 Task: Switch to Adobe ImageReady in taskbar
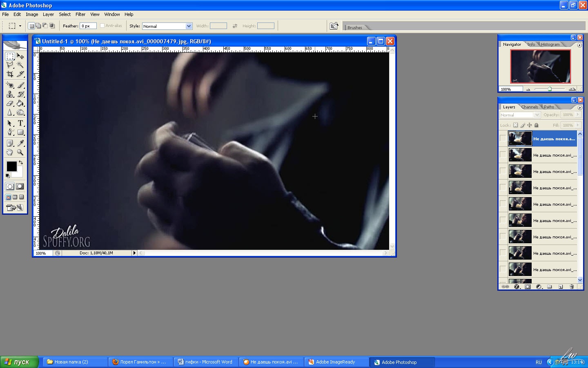(x=336, y=362)
